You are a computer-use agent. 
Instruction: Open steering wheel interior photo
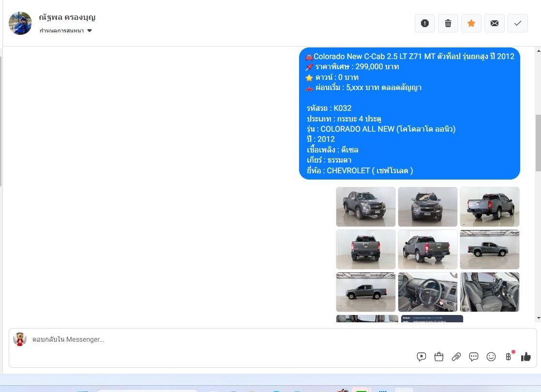point(427,292)
